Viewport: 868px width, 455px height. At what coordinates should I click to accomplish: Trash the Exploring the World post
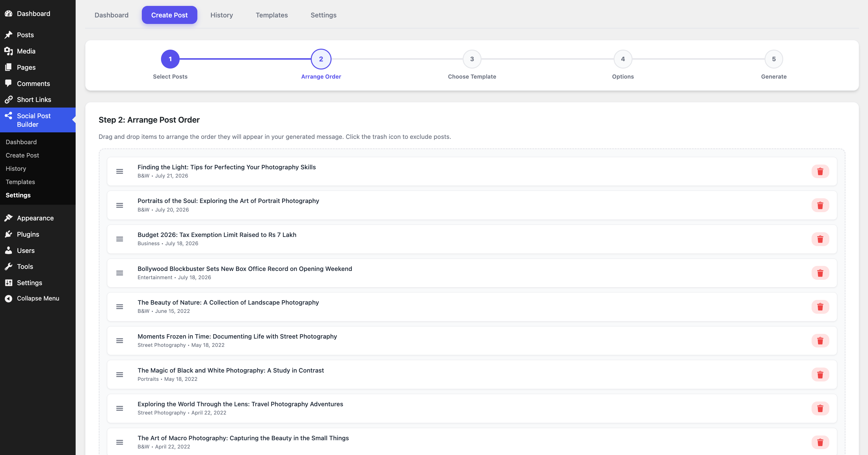click(820, 409)
